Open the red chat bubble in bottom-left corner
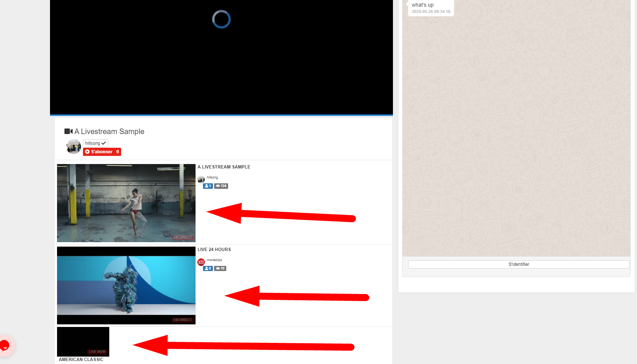The width and height of the screenshot is (637, 364). [5, 345]
